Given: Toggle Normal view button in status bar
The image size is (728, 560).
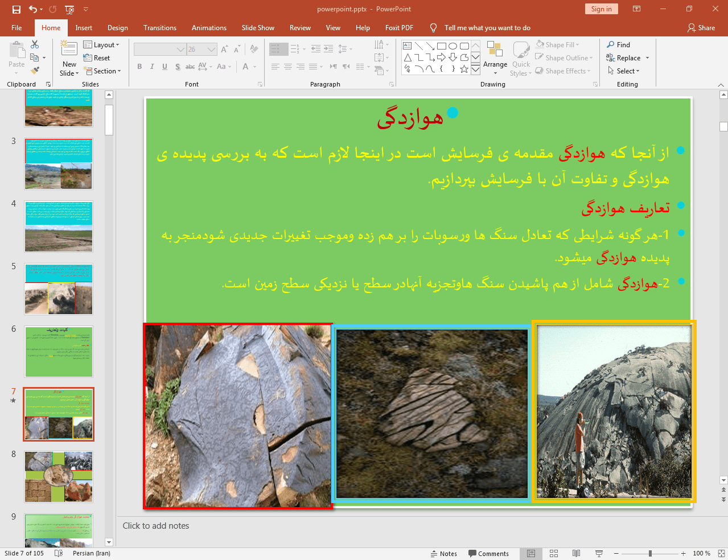Looking at the screenshot, I should tap(530, 553).
